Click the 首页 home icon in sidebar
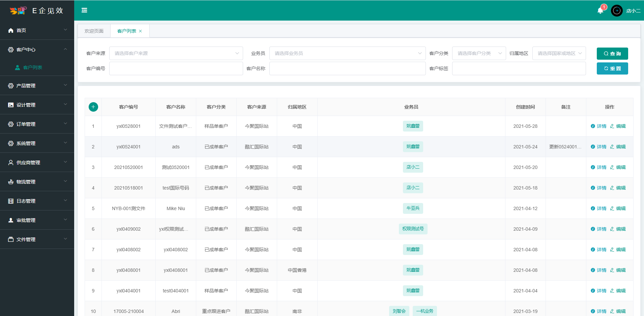This screenshot has width=644, height=316. (11, 30)
